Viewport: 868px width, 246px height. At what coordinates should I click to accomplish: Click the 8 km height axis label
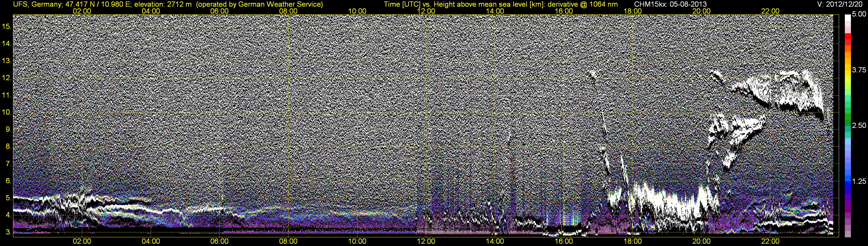8,146
